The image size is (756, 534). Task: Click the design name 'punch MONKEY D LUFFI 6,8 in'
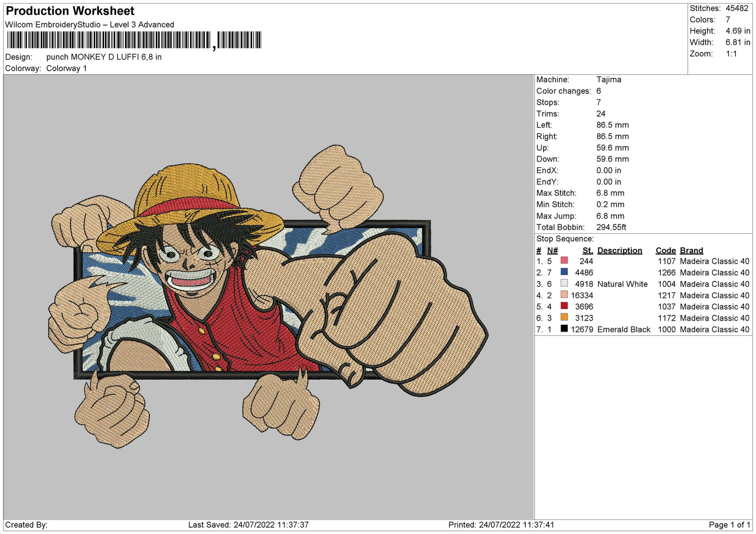click(x=104, y=57)
